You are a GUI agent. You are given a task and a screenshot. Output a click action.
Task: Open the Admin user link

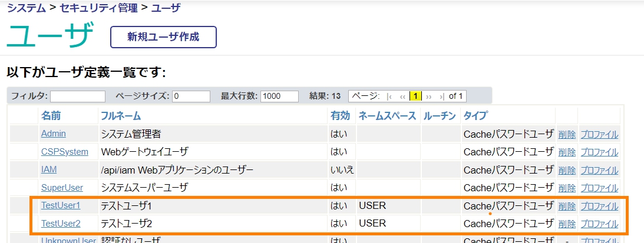click(x=54, y=134)
